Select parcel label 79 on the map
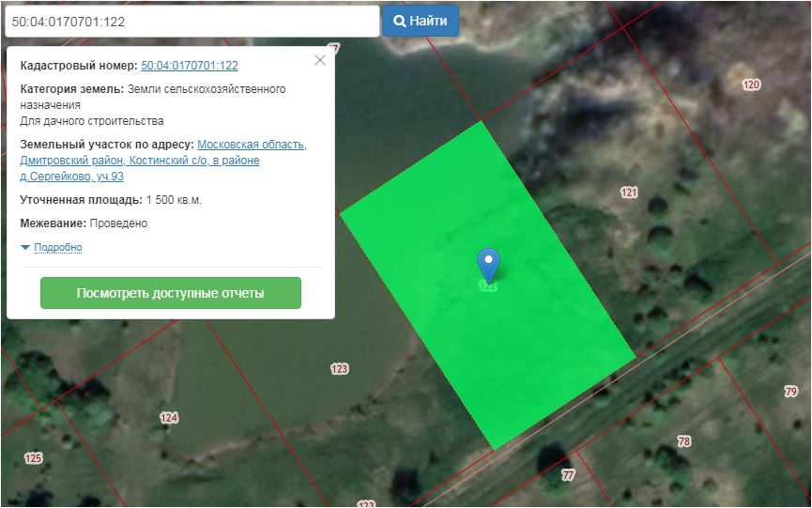The image size is (812, 508). 790,392
